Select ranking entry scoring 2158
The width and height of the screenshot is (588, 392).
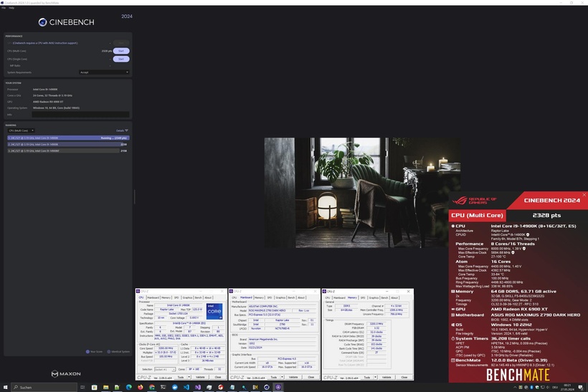[x=68, y=150]
